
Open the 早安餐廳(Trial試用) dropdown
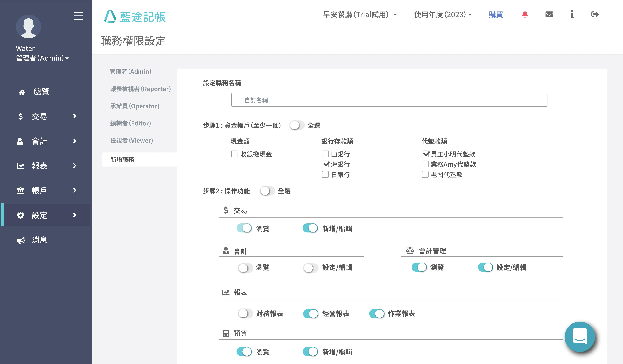click(x=360, y=15)
